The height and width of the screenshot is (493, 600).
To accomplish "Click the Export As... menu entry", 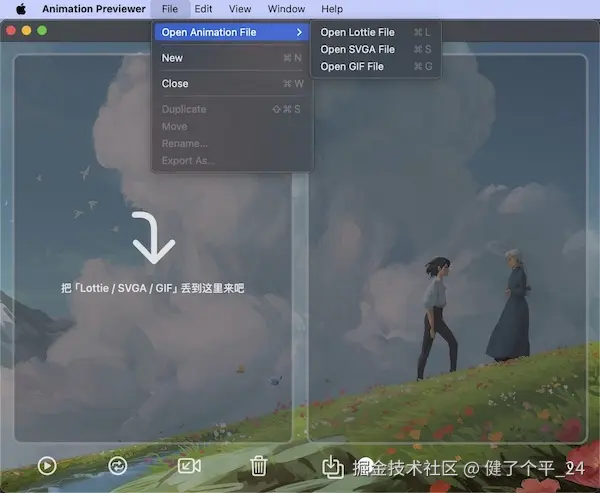I will pos(232,161).
